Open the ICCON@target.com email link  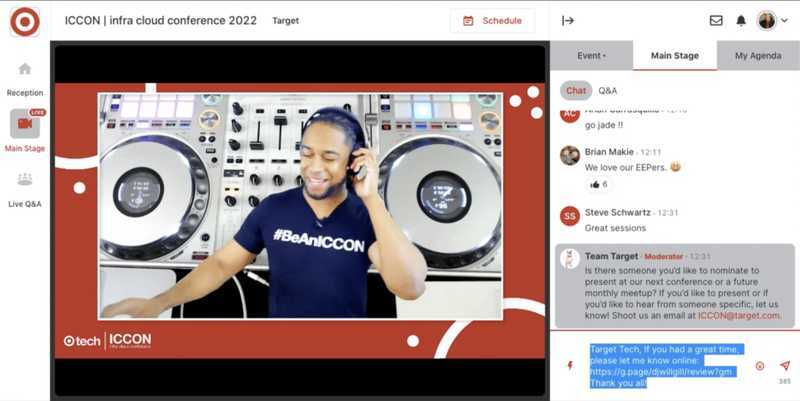pos(739,315)
